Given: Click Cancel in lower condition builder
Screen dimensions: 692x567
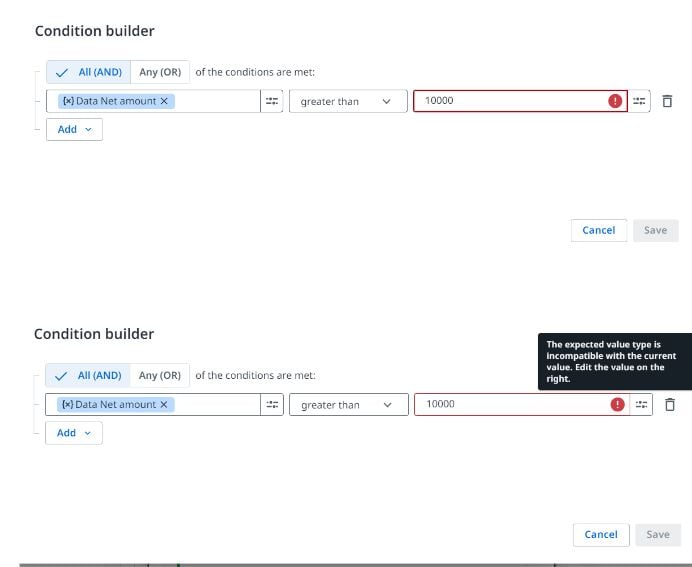Looking at the screenshot, I should point(601,535).
